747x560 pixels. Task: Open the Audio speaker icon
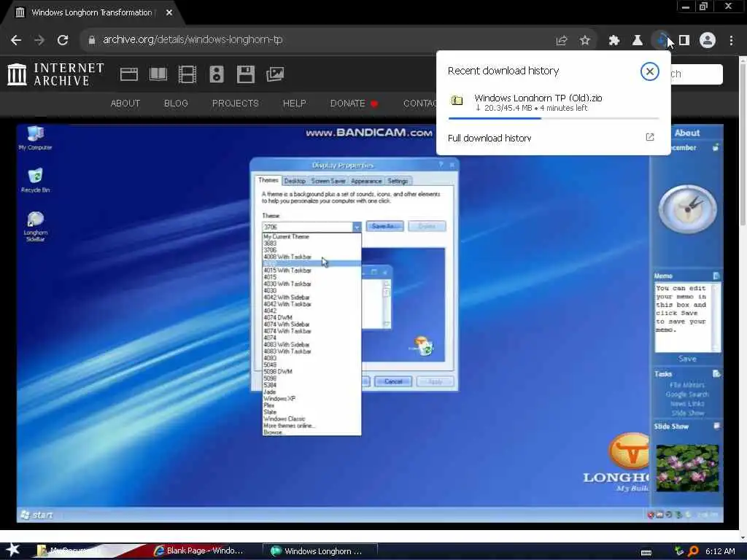[x=216, y=75]
